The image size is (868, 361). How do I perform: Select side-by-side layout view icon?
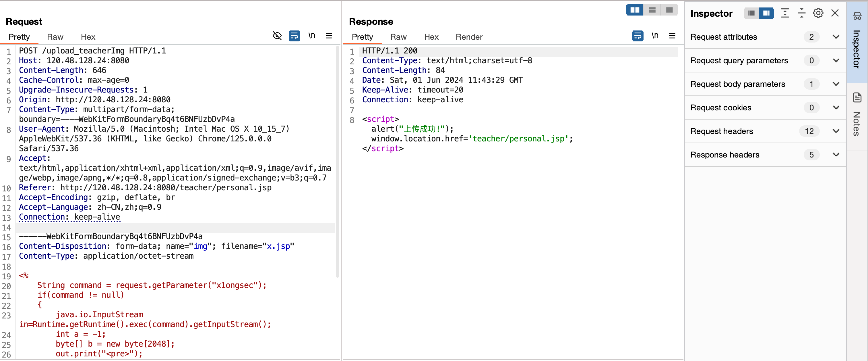[x=635, y=10]
